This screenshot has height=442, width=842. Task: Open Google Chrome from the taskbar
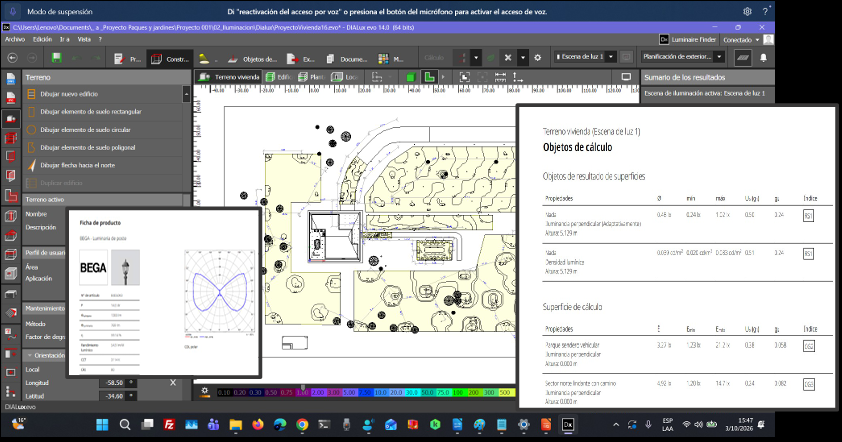tap(302, 425)
